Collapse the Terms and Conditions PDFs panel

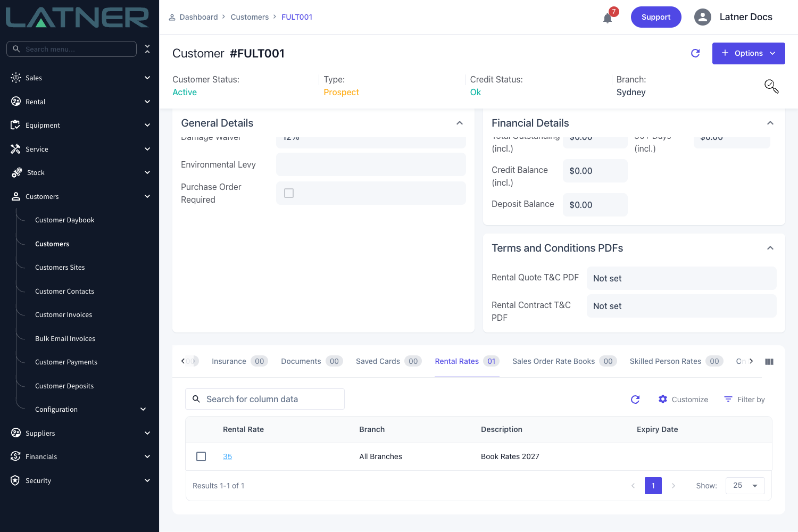(x=770, y=248)
